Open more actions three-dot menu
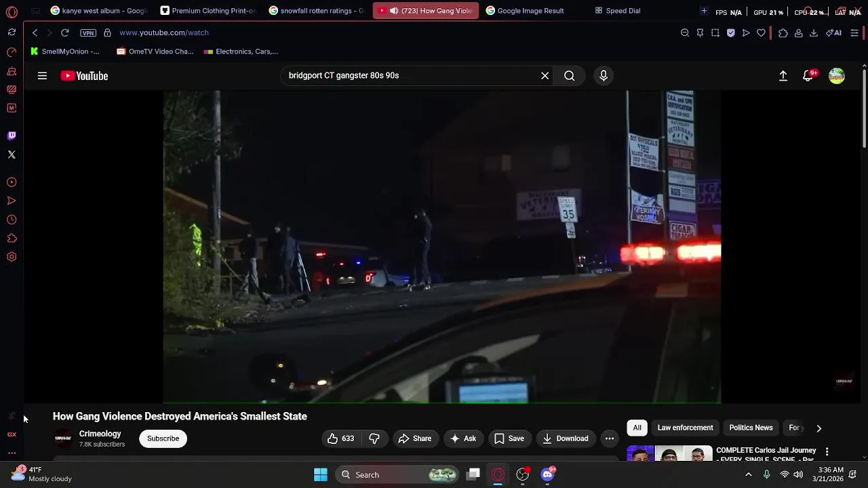The width and height of the screenshot is (868, 488). [x=610, y=439]
